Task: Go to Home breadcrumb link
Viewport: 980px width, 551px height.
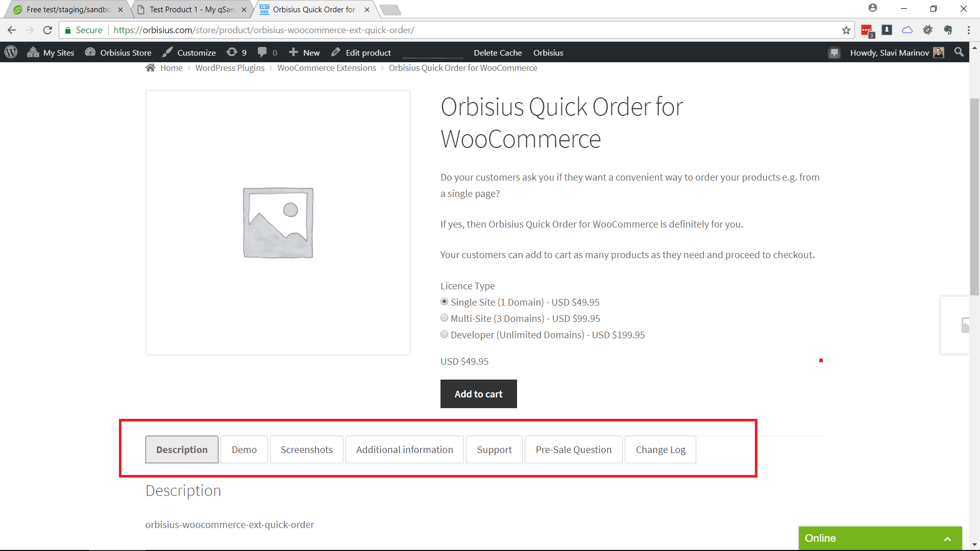Action: pyautogui.click(x=171, y=68)
